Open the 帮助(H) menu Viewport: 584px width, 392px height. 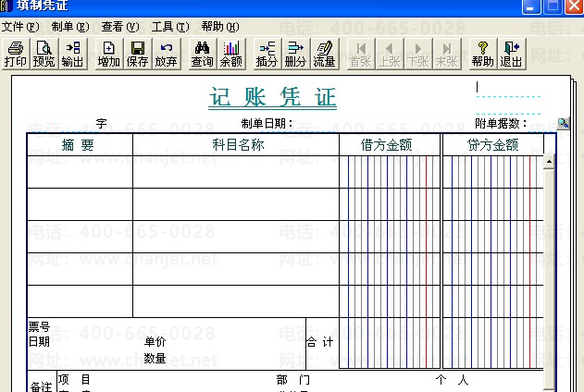tap(220, 27)
